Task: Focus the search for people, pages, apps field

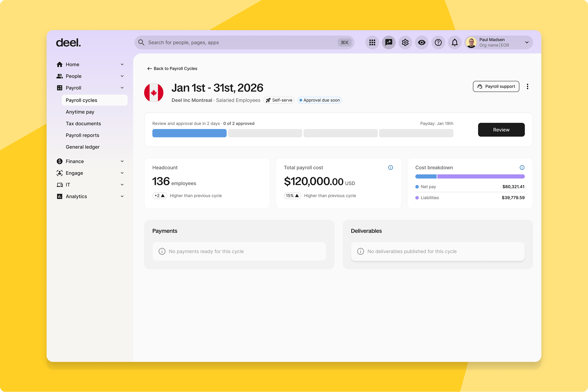Action: (244, 43)
